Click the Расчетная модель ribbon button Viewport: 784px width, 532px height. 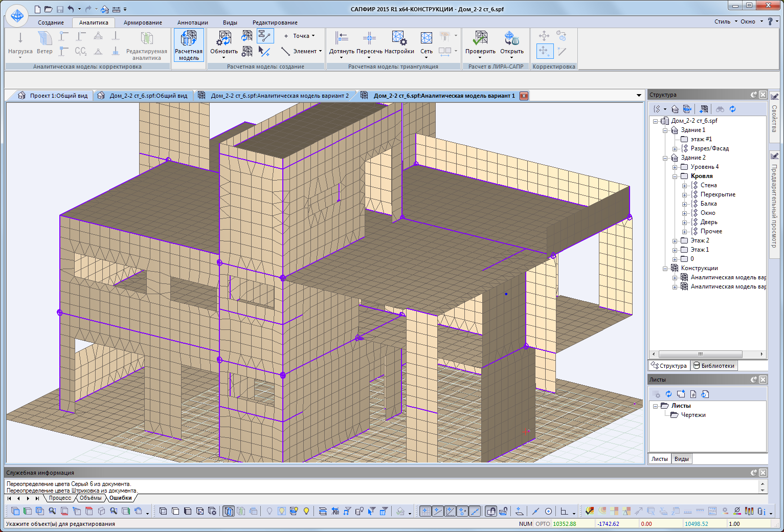(189, 45)
